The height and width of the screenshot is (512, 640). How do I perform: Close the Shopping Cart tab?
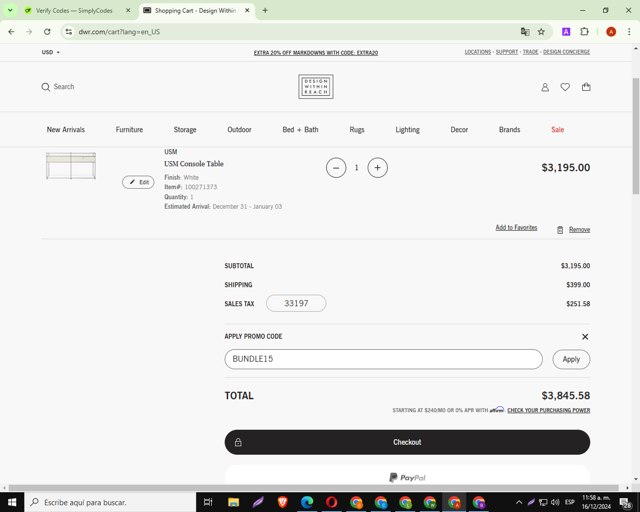[247, 11]
